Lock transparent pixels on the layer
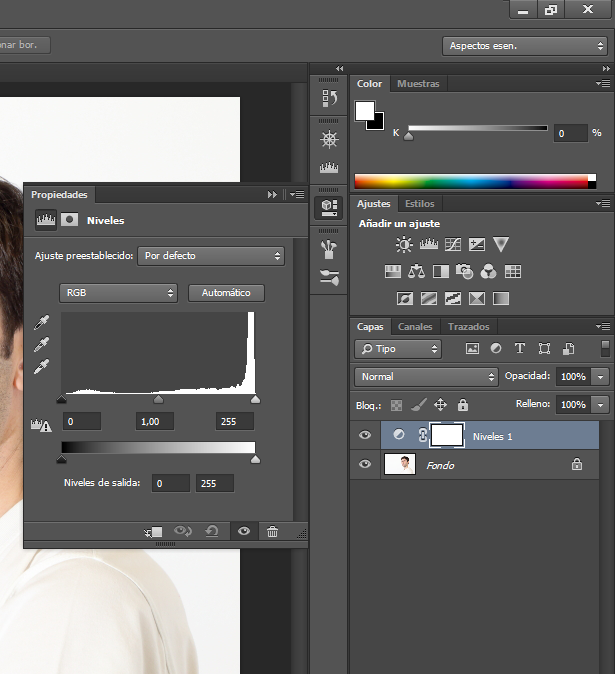Image resolution: width=615 pixels, height=674 pixels. point(396,405)
